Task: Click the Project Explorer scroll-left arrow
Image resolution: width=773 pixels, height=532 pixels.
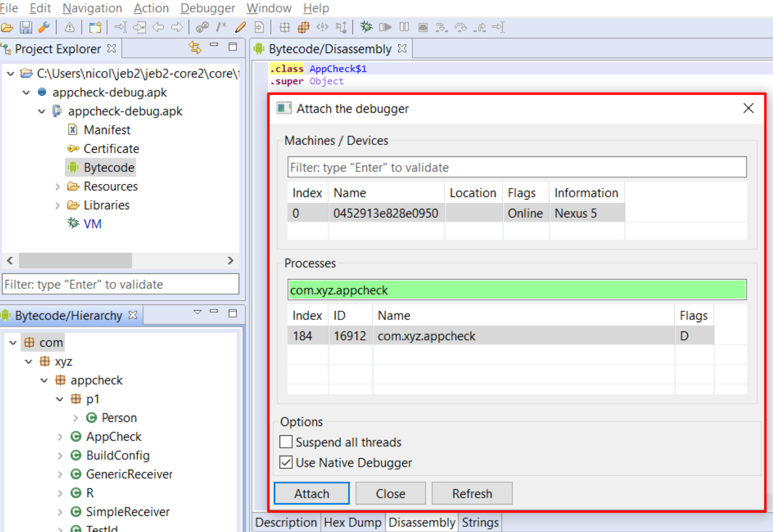Action: coord(10,260)
